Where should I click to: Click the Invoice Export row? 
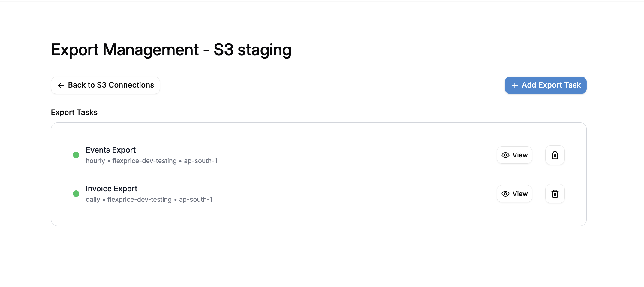click(319, 194)
